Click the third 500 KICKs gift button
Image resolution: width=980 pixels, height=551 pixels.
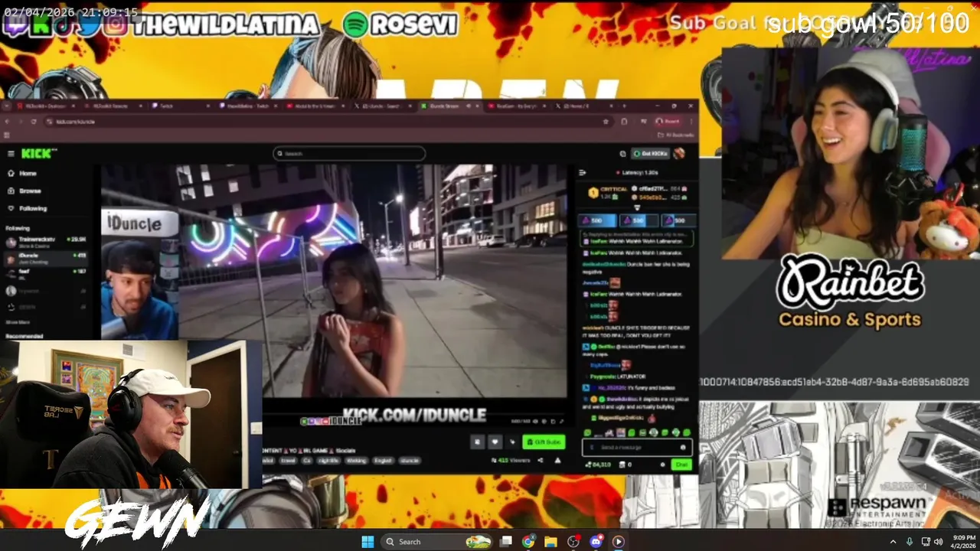(x=678, y=220)
